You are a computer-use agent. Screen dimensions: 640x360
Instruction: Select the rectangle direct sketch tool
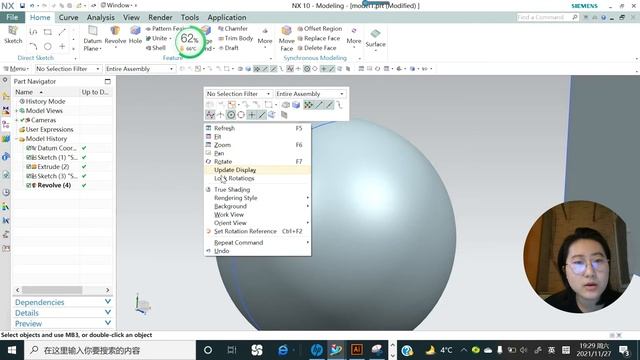48,32
